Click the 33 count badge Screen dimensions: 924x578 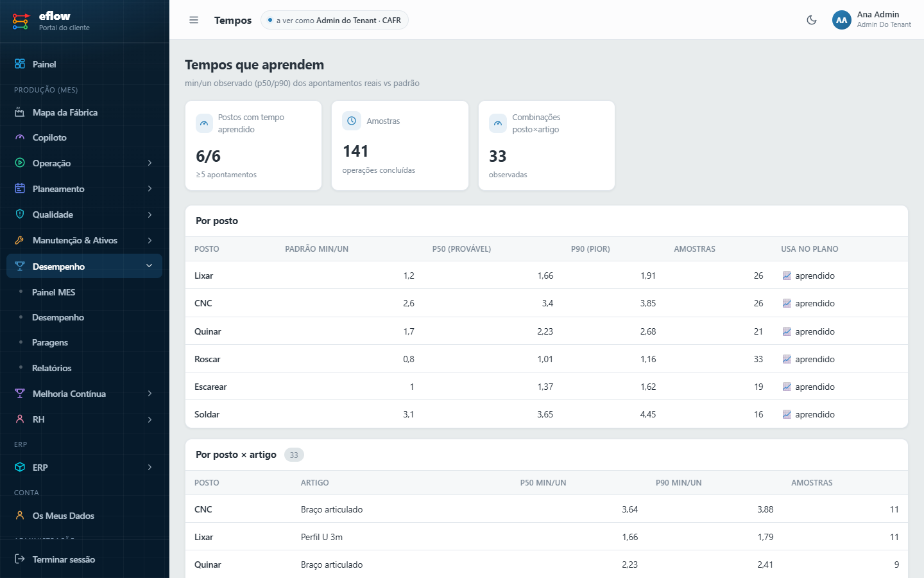294,455
